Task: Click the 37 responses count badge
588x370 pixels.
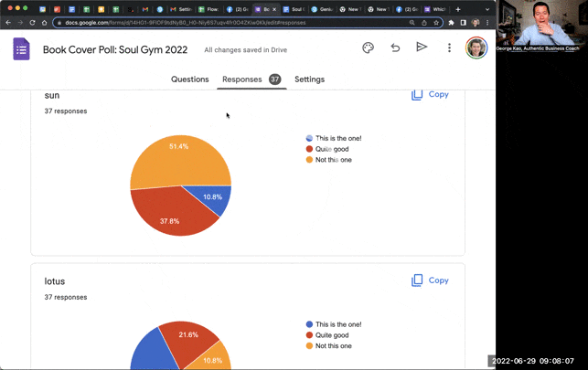Action: tap(275, 79)
